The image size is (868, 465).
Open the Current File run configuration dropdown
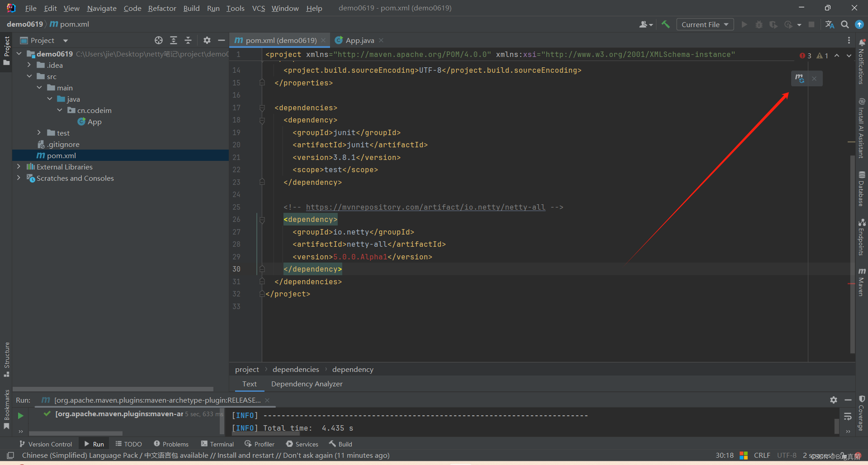(x=705, y=24)
